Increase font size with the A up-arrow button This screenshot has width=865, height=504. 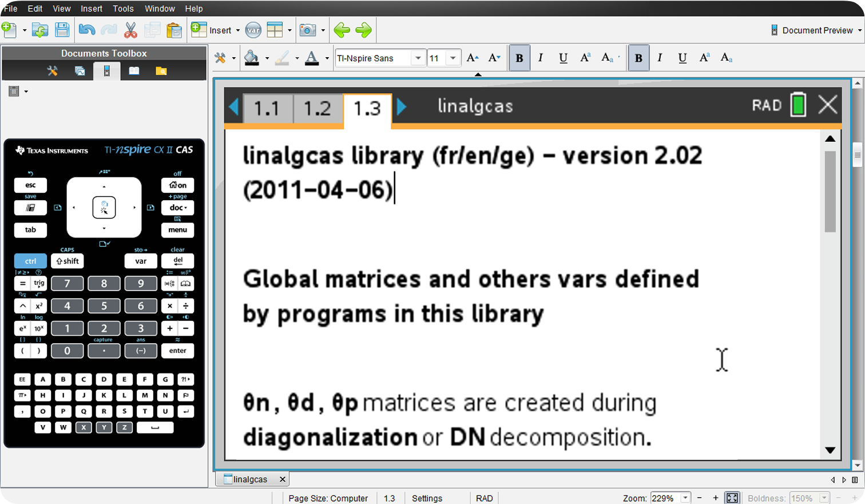coord(473,58)
